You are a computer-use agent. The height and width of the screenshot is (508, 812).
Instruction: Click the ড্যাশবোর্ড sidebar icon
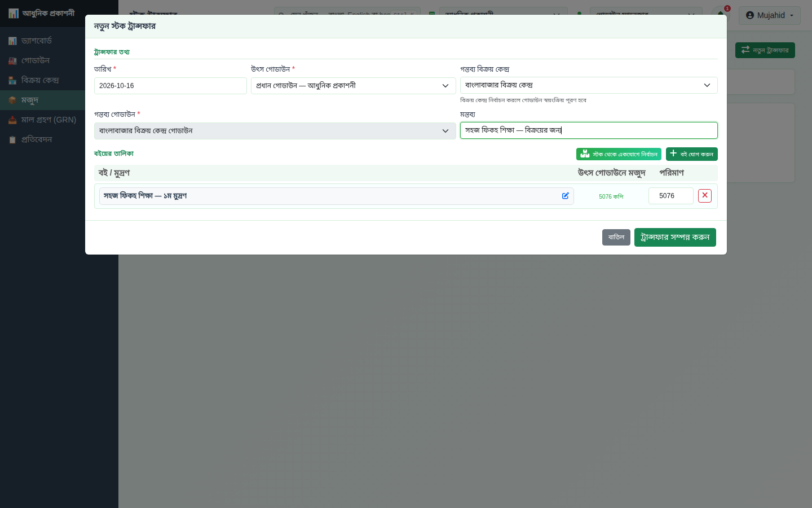click(12, 41)
